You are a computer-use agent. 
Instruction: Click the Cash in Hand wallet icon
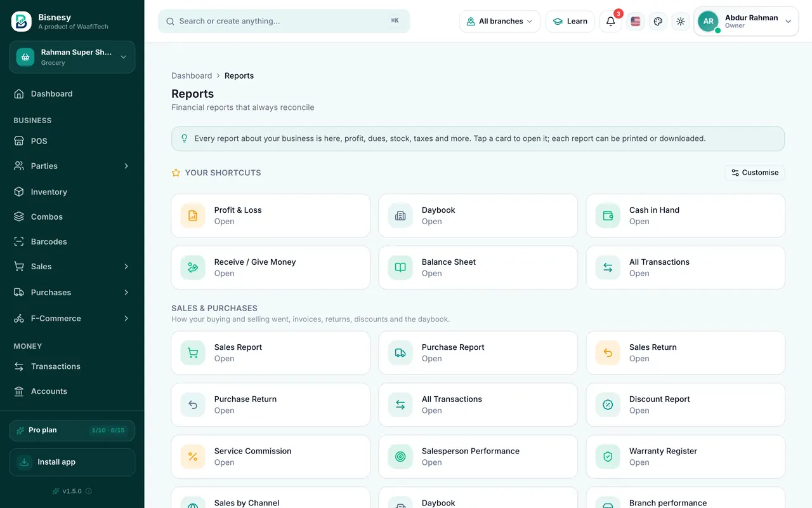click(608, 216)
